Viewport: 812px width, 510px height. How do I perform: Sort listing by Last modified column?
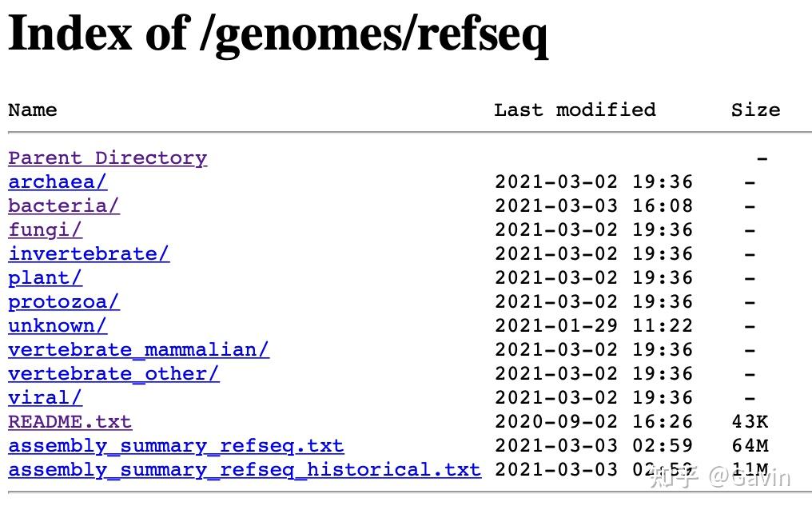pos(575,110)
